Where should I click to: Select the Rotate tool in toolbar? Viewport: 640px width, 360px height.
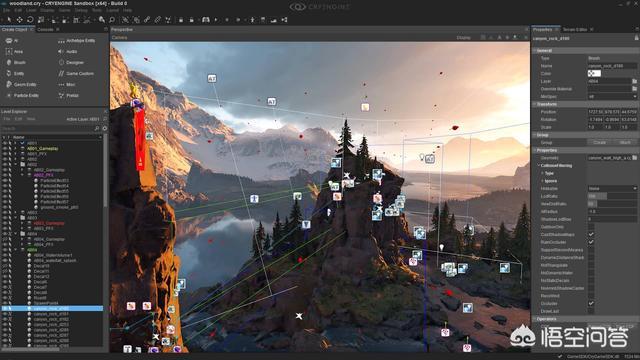pyautogui.click(x=30, y=20)
